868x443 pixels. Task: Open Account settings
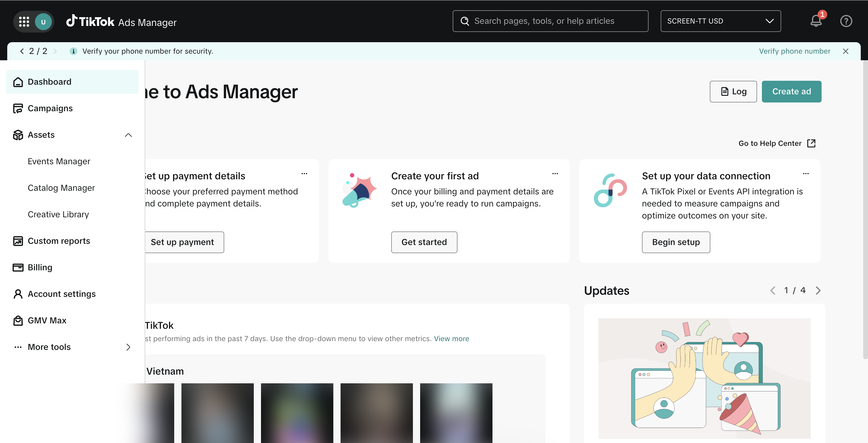coord(72,294)
